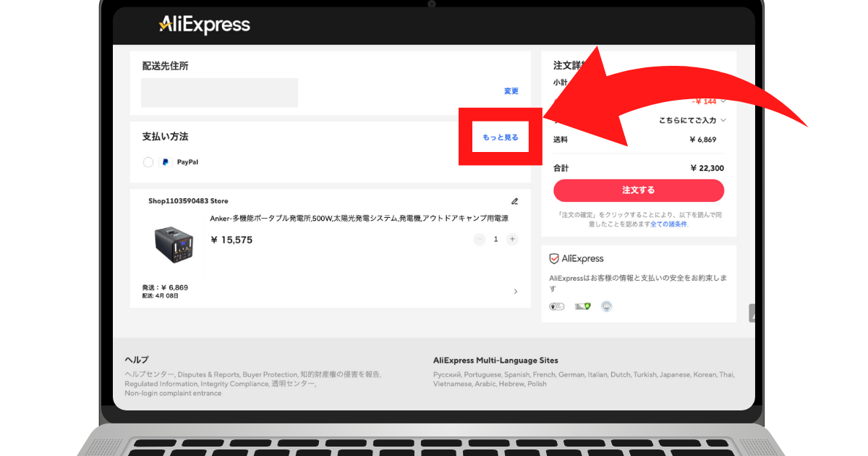868x456 pixels.
Task: Click the 送料 ¥ 6,869 shipping fee value
Action: tap(704, 140)
